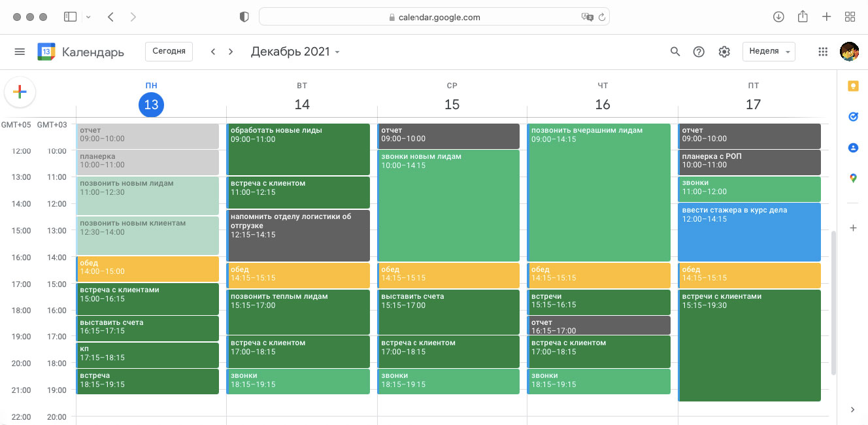Open calendar search magnifier icon
Screen dimensions: 868x425
pyautogui.click(x=675, y=52)
